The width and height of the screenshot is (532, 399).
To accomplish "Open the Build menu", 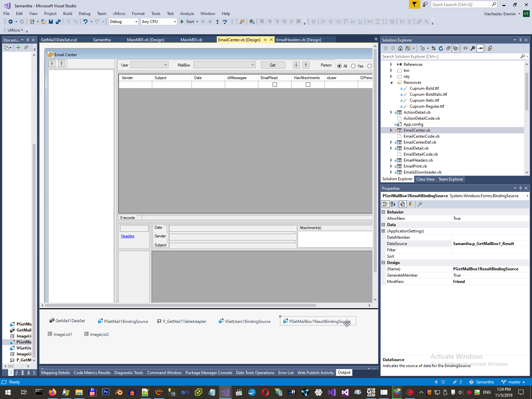I will [67, 14].
